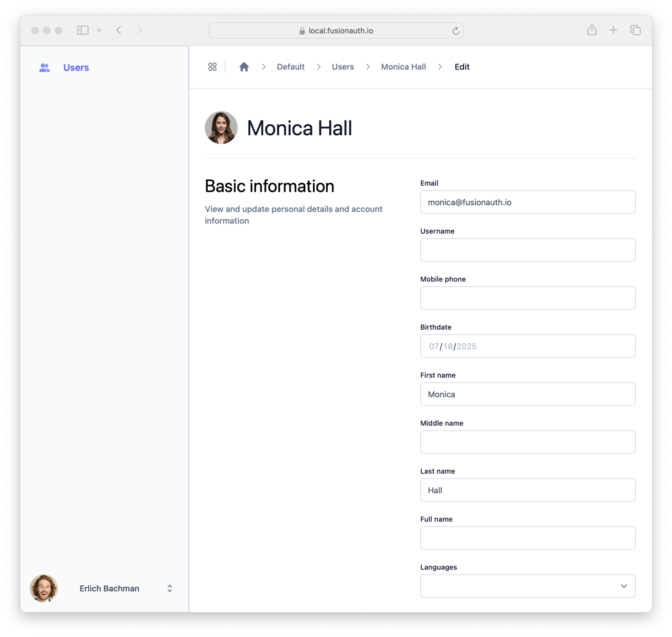Open the sidebar options chevron in the toolbar
The width and height of the screenshot is (672, 637).
(99, 30)
